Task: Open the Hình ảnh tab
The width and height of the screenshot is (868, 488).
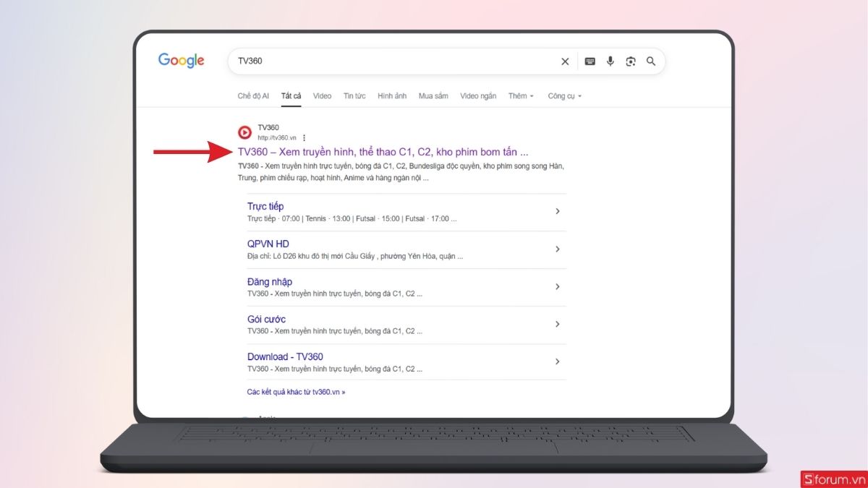Action: 392,96
